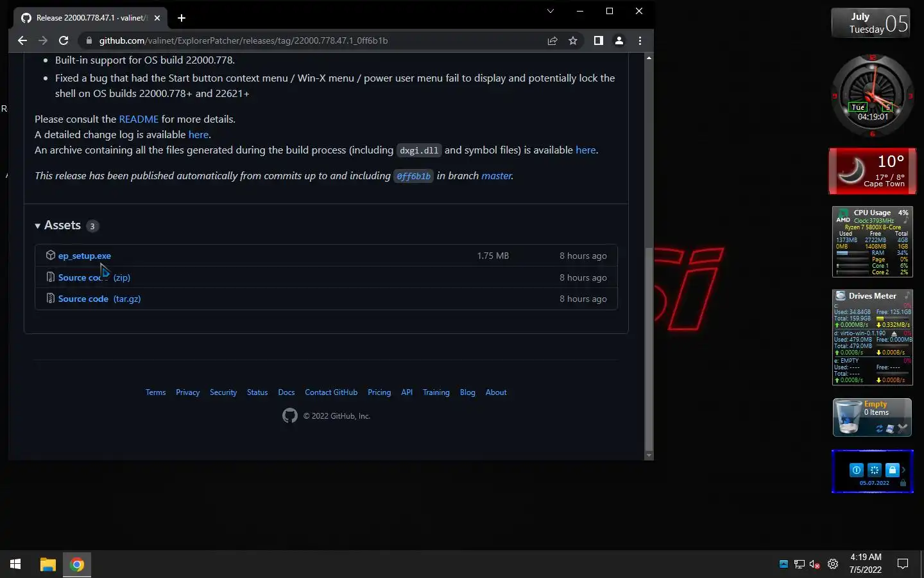Viewport: 924px width, 578px height.
Task: Click the restart icon in the blue-framed gadget
Action: tap(874, 470)
